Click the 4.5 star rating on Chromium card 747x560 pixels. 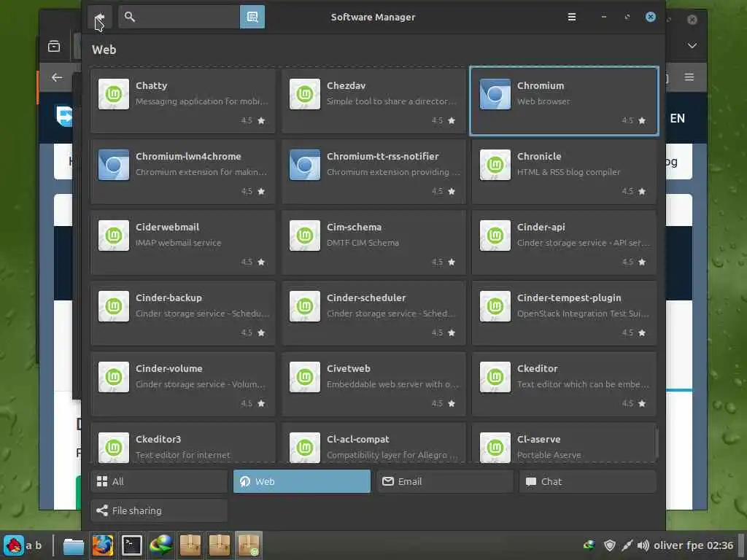(634, 120)
